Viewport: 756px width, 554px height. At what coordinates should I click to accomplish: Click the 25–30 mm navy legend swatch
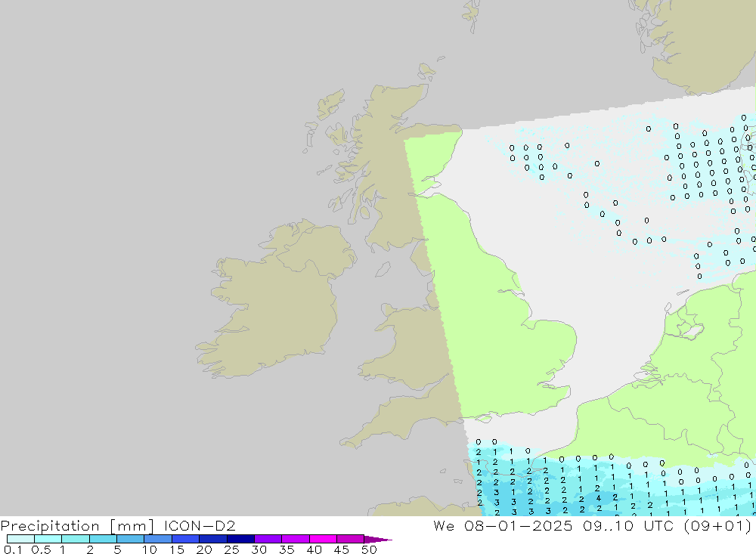pyautogui.click(x=240, y=539)
